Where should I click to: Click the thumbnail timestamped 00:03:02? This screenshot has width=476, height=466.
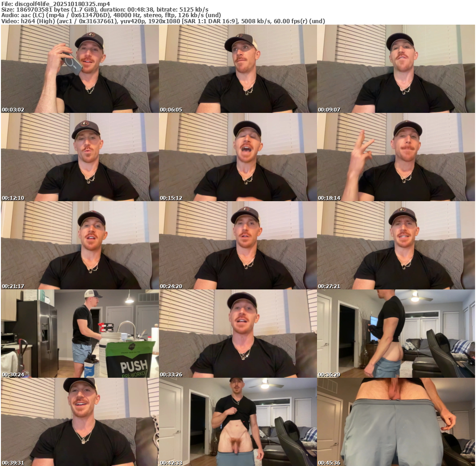(x=79, y=69)
